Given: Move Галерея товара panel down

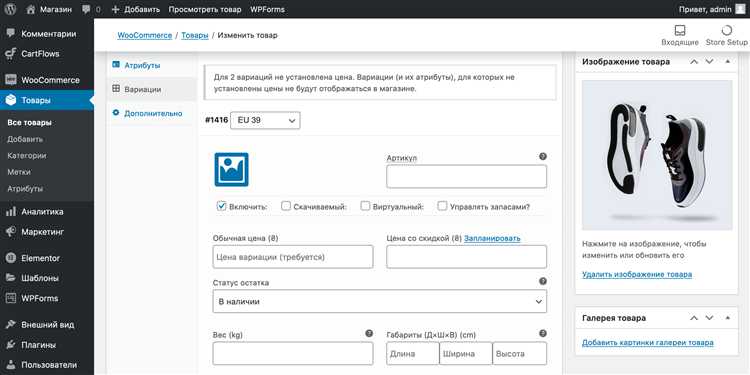Looking at the screenshot, I should [x=709, y=318].
